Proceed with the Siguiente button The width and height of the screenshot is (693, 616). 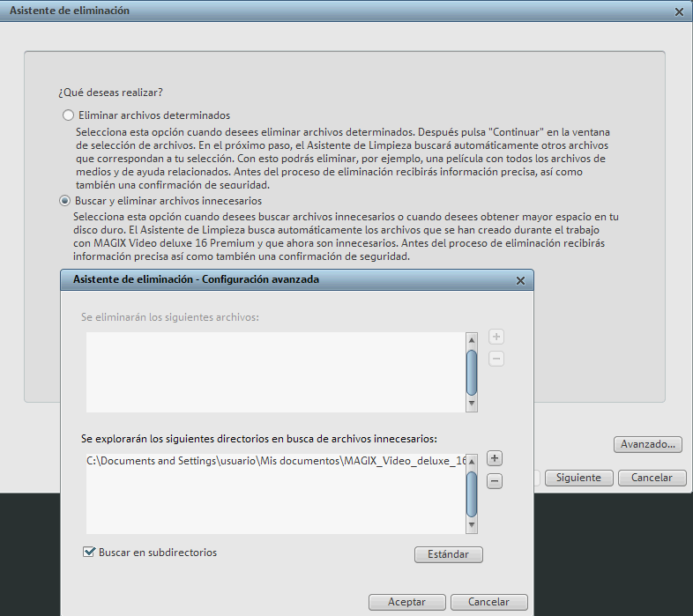(578, 478)
